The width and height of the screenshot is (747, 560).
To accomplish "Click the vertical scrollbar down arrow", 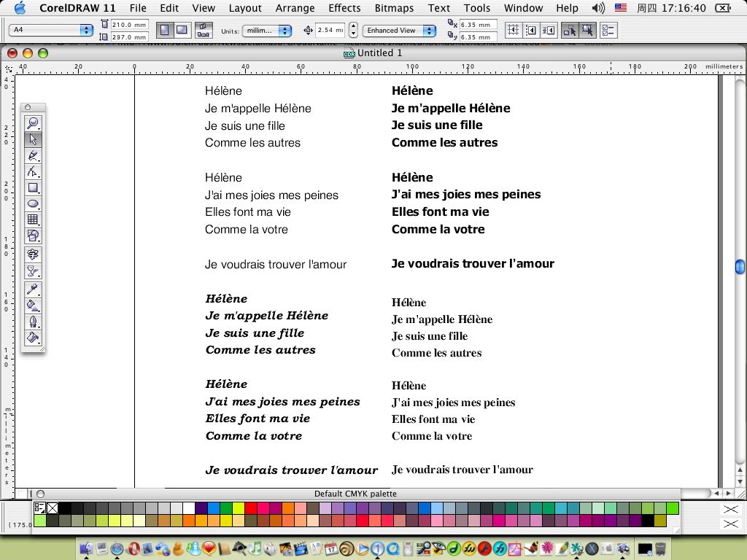I will pyautogui.click(x=740, y=481).
